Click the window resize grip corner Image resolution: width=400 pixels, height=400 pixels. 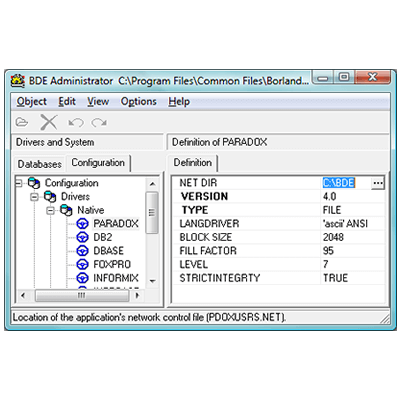point(385,319)
